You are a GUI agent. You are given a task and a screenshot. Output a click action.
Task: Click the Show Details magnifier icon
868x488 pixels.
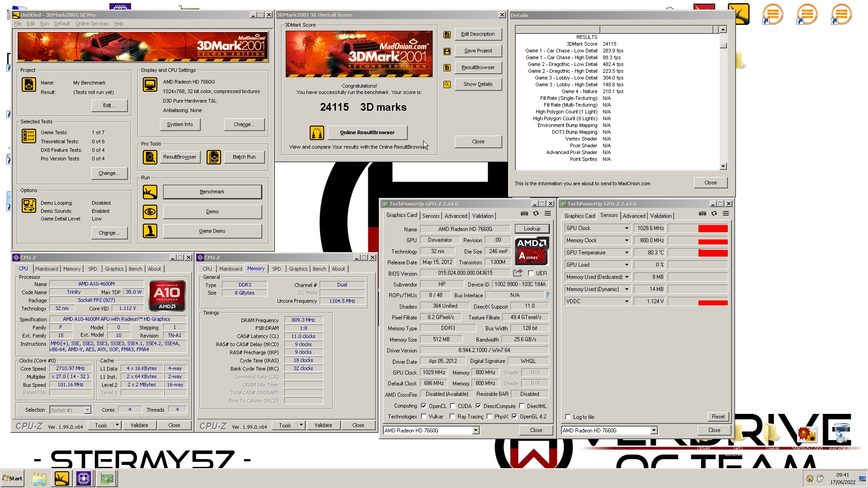pos(447,84)
